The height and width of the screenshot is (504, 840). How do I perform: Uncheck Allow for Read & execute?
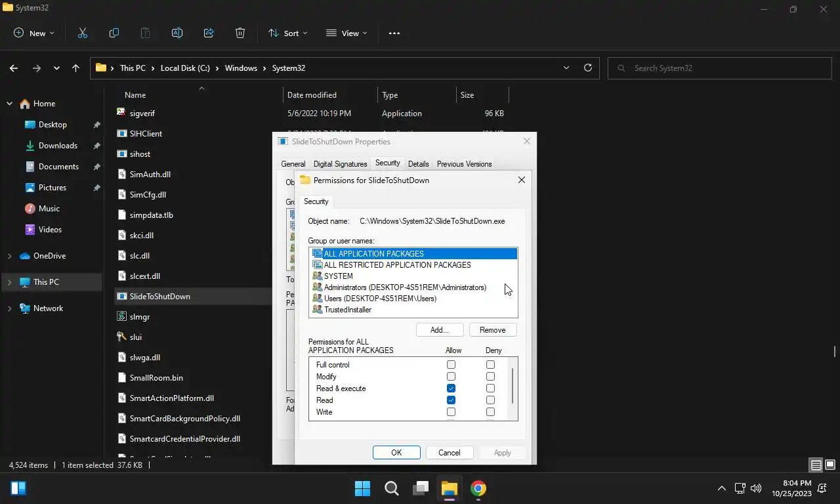(451, 388)
